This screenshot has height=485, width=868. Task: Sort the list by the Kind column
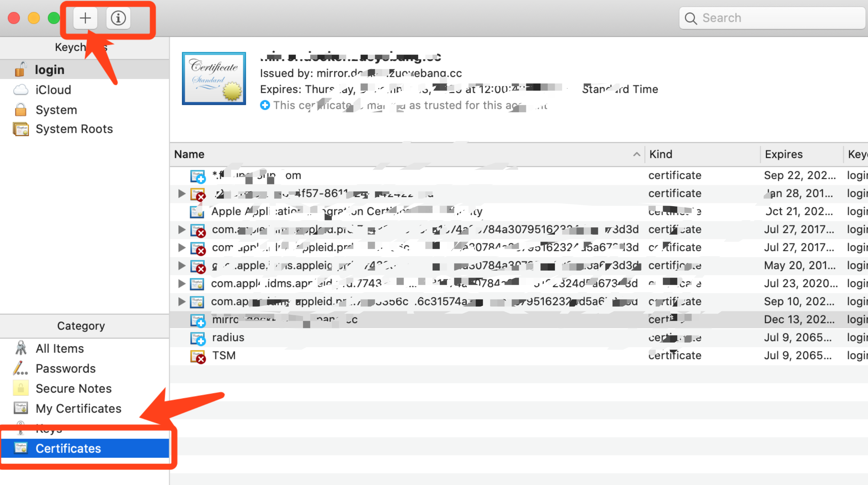(x=702, y=154)
